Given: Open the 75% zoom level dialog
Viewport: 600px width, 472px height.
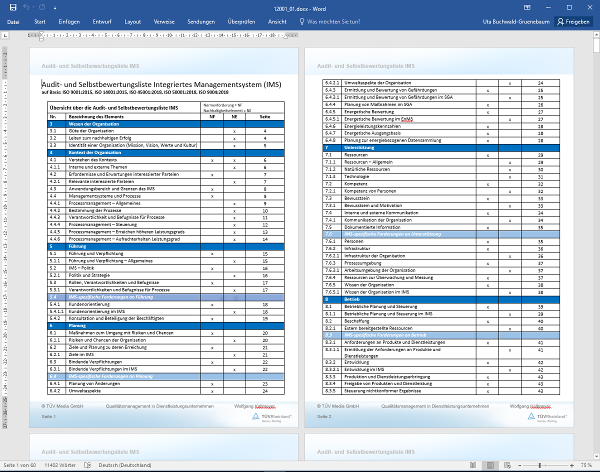Looking at the screenshot, I should [586, 466].
